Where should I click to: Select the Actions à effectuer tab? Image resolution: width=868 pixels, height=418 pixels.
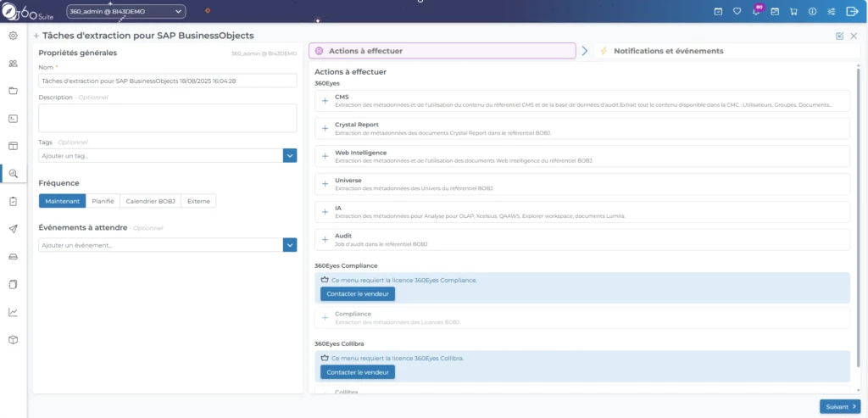point(442,51)
